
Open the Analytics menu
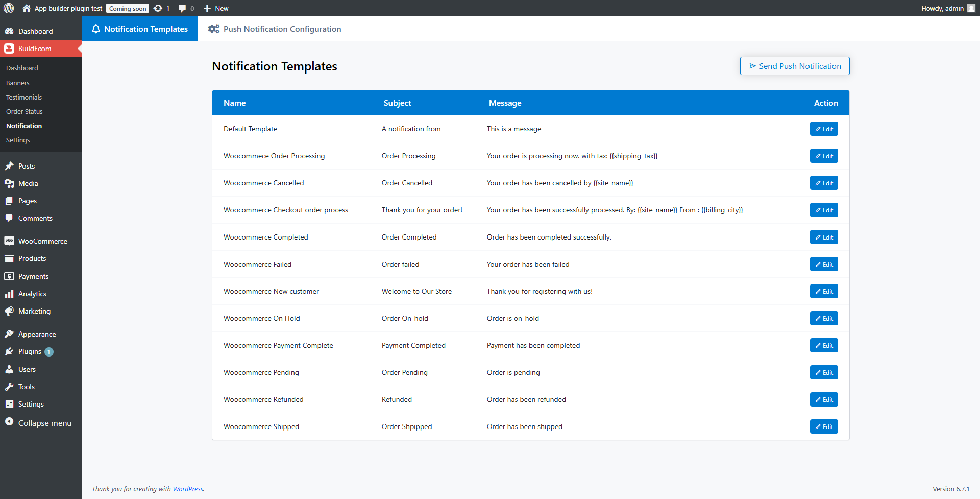32,294
